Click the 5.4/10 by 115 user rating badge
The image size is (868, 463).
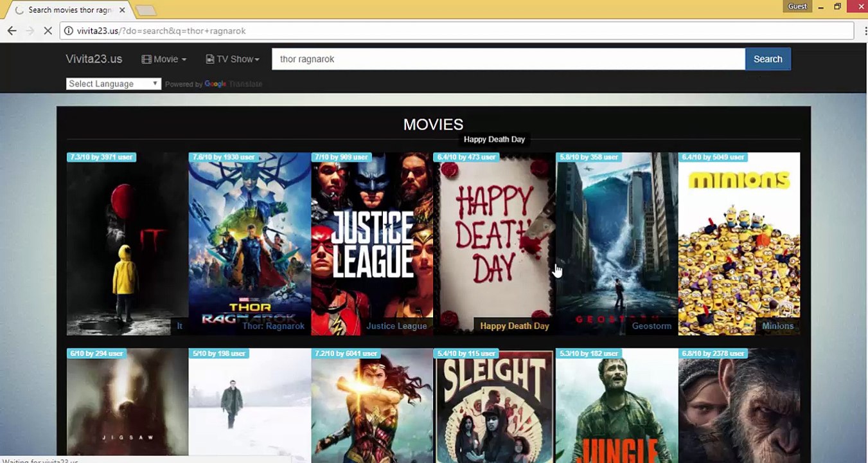point(466,353)
